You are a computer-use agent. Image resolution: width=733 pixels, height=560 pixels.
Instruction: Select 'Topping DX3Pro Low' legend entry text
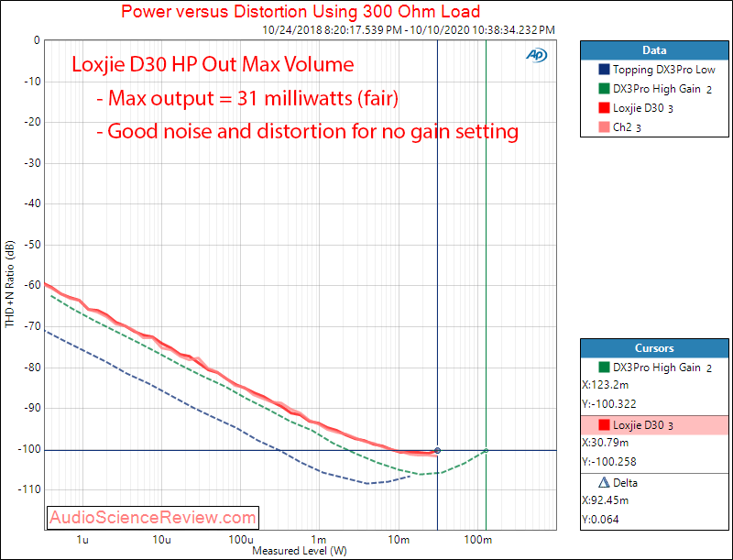(663, 70)
